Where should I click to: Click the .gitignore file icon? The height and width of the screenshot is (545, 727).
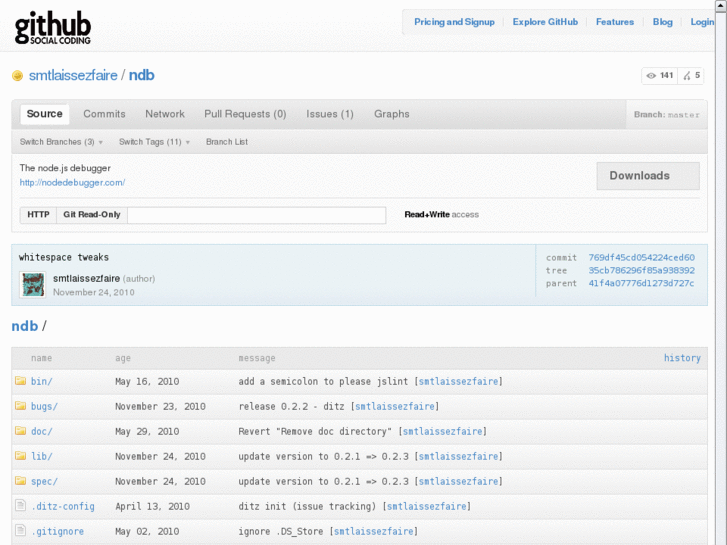point(20,532)
